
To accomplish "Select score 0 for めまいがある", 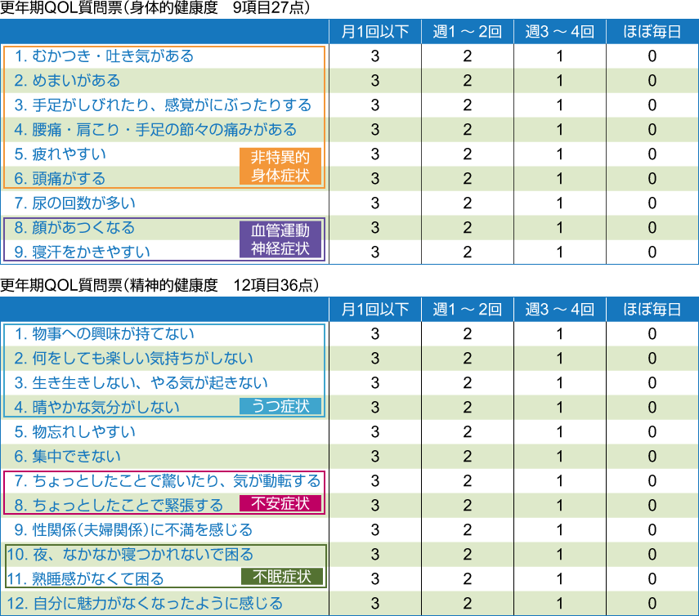I will coord(652,81).
